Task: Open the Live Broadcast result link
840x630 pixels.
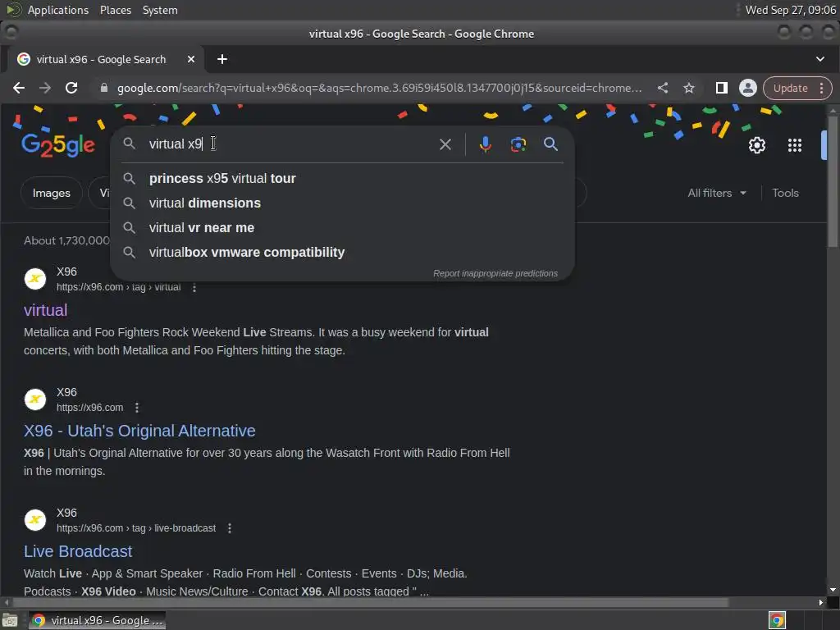Action: [78, 551]
